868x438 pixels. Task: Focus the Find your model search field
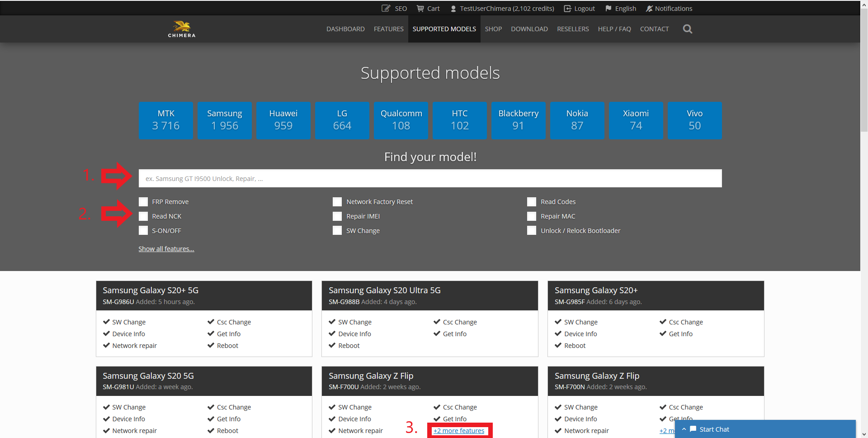pyautogui.click(x=429, y=179)
